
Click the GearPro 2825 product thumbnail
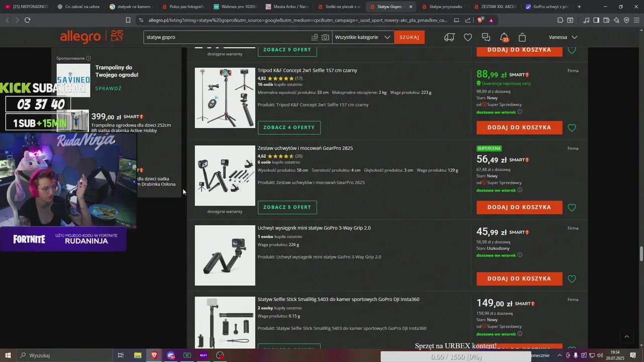[x=225, y=175]
